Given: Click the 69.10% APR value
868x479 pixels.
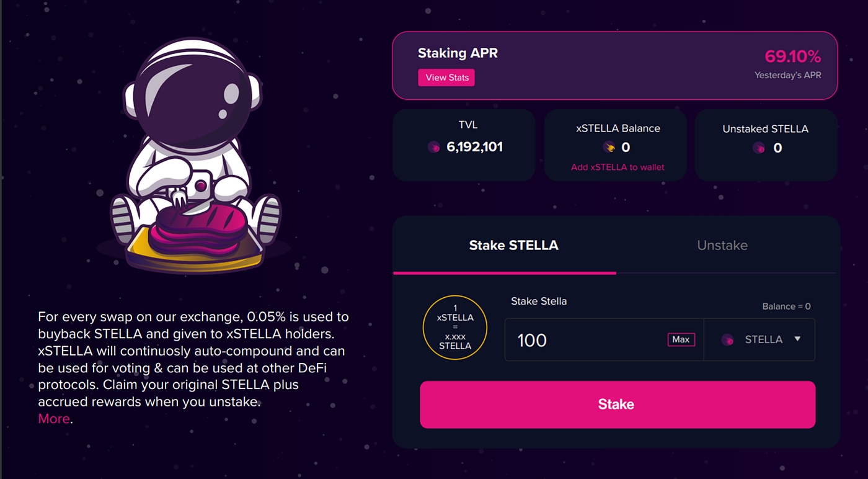Looking at the screenshot, I should click(792, 56).
